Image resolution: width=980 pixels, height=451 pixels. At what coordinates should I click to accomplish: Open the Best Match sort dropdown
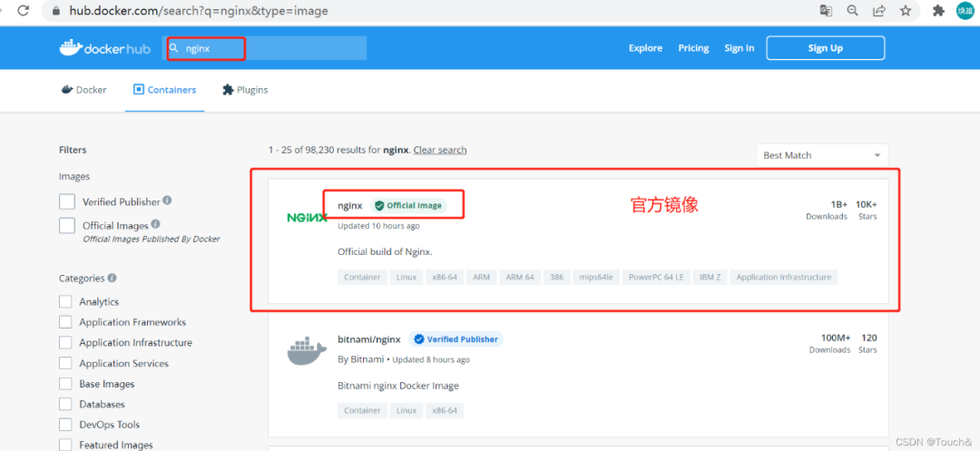pos(822,155)
